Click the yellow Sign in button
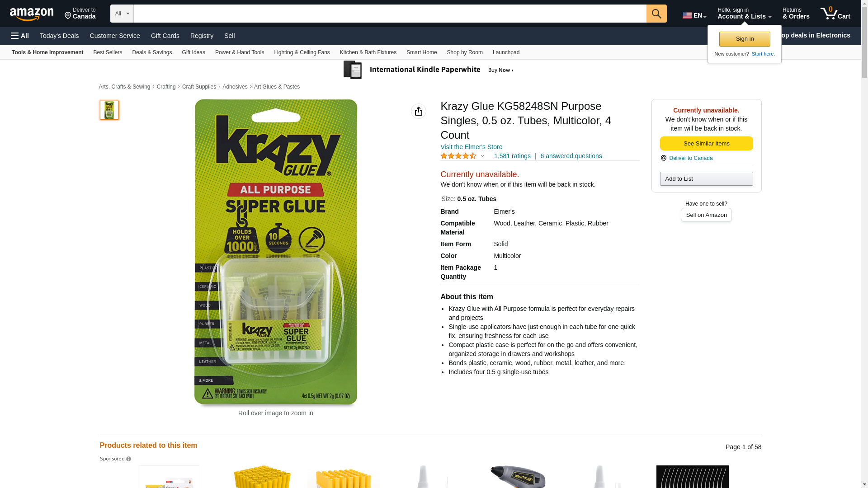This screenshot has height=488, width=868. point(745,39)
